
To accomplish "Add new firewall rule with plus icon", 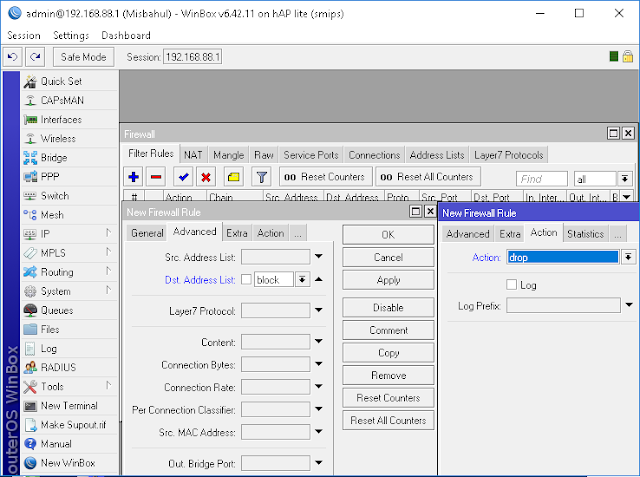I will click(x=133, y=177).
